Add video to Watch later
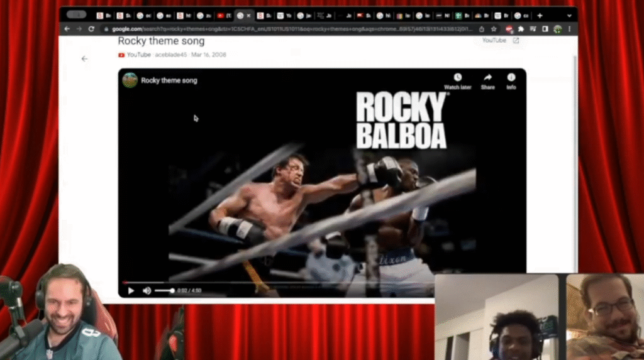The height and width of the screenshot is (360, 644). pos(458,81)
